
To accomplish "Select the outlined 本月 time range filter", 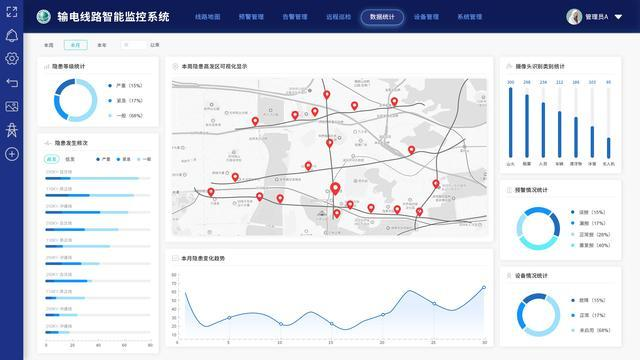I will [x=76, y=45].
